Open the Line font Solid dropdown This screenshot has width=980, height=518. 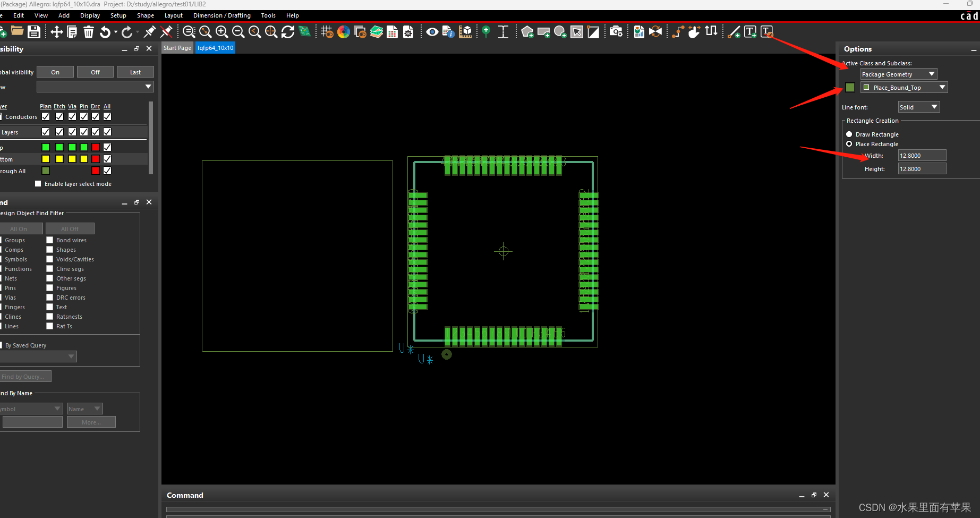tap(918, 107)
